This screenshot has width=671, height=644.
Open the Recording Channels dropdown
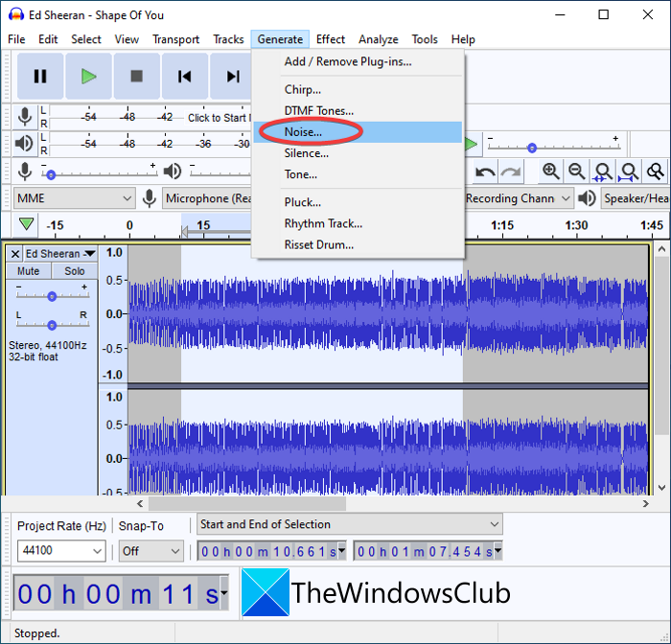click(519, 198)
